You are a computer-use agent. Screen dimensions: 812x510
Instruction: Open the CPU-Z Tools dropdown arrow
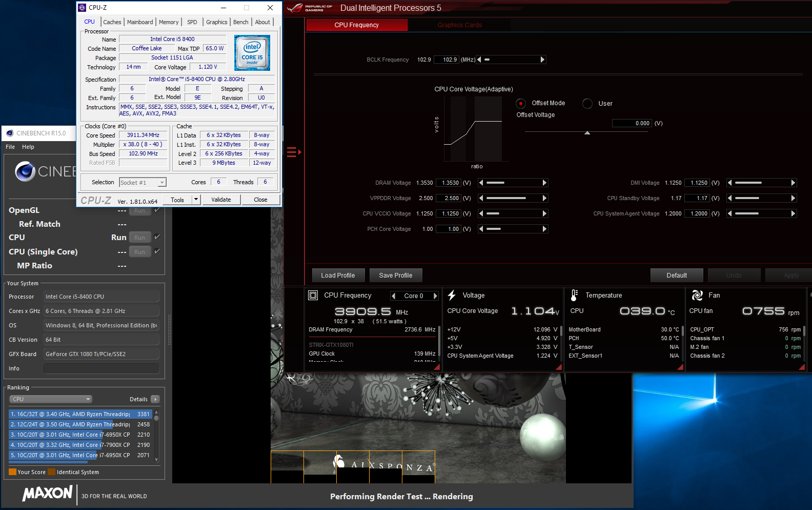pos(196,200)
